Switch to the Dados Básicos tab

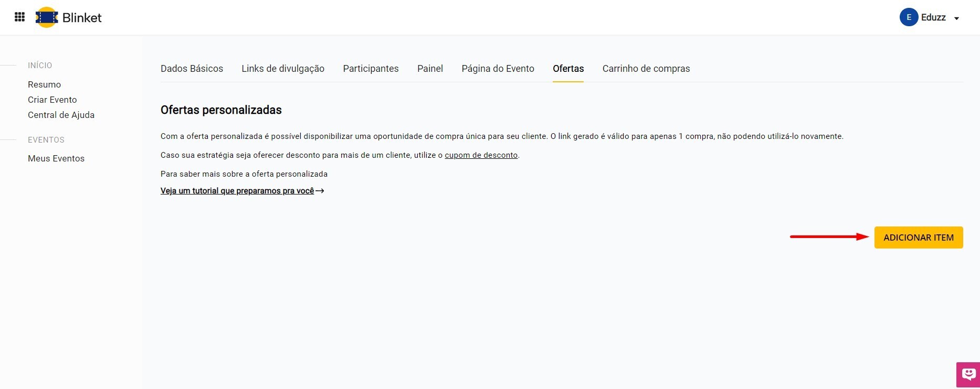pos(192,69)
